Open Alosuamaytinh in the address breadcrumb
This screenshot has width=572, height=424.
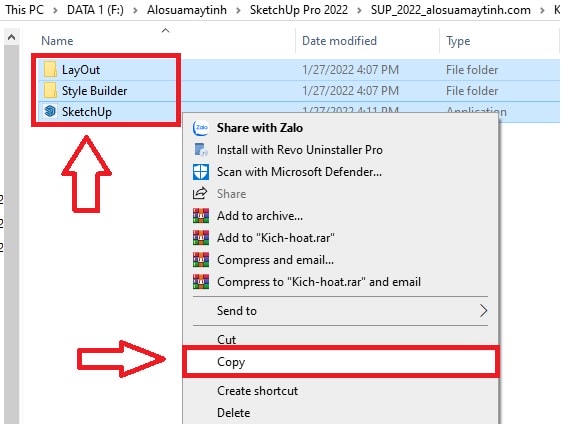187,10
